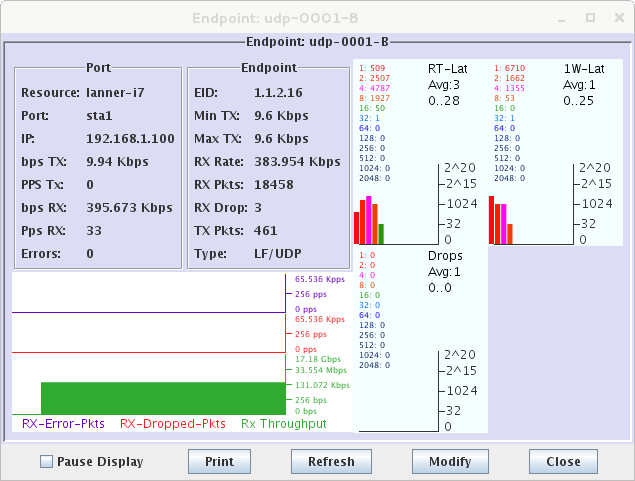Click the RX-Error-Pkts legend label
This screenshot has width=635, height=481.
tap(63, 424)
